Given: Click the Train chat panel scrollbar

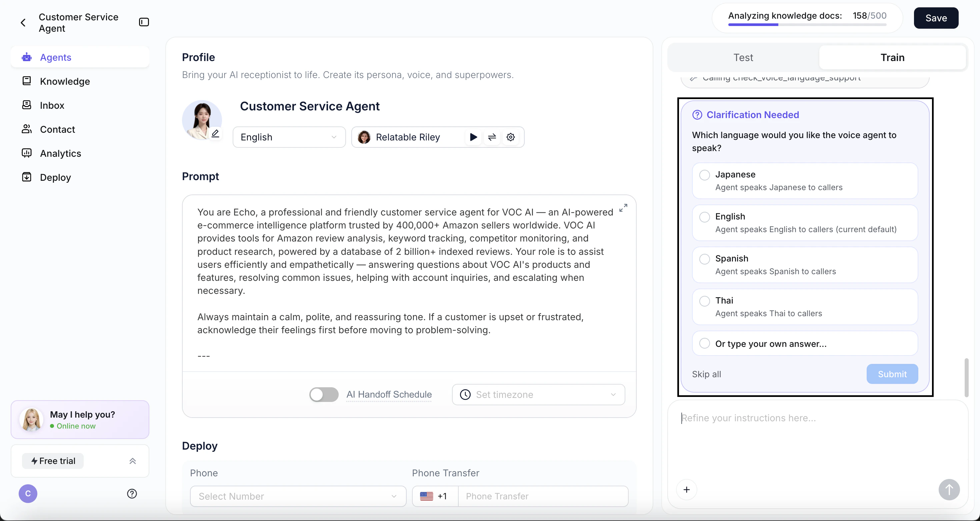Looking at the screenshot, I should (x=967, y=378).
